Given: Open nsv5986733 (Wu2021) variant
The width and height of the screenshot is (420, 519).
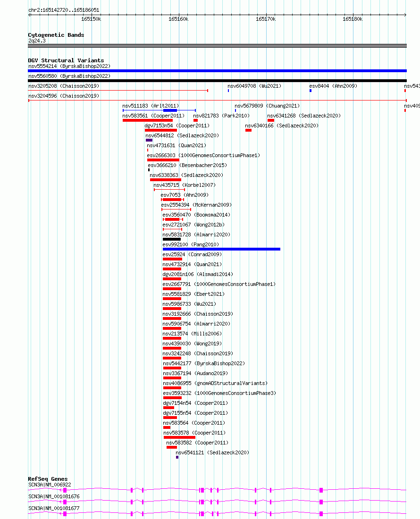Looking at the screenshot, I should coord(189,304).
